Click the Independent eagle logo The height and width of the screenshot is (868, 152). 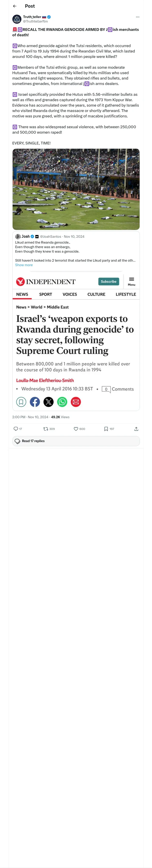(x=20, y=281)
